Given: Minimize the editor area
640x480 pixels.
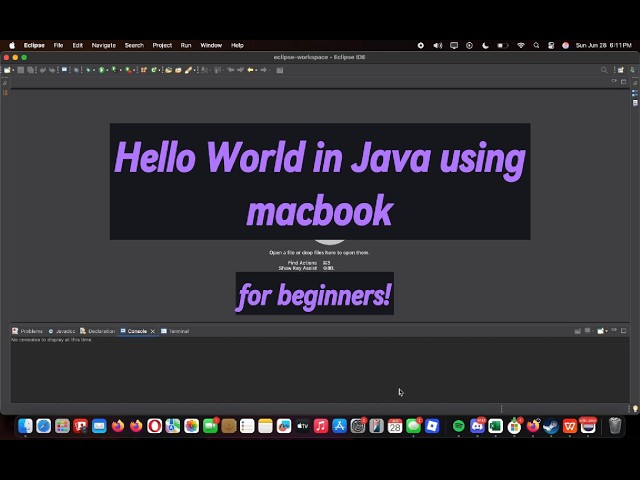Looking at the screenshot, I should (614, 82).
